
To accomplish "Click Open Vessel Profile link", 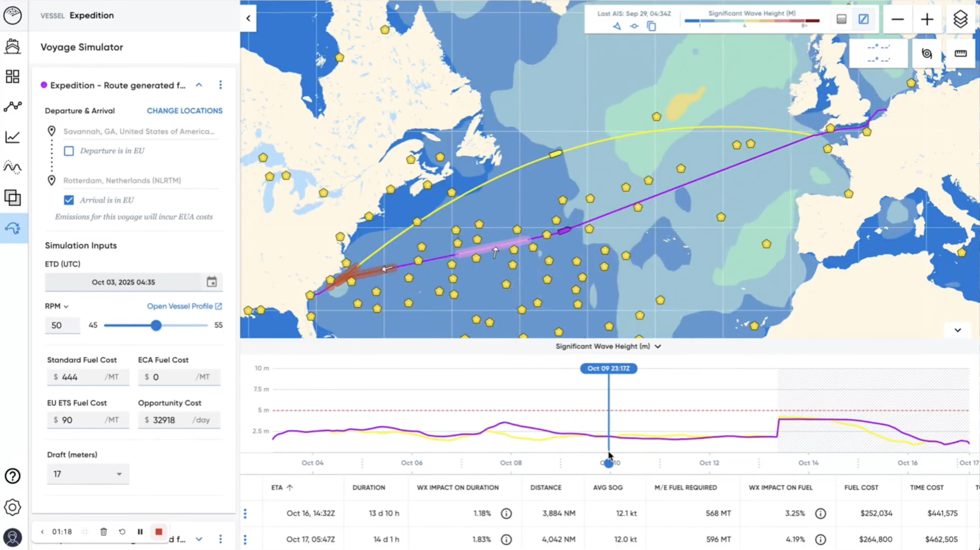I will coord(184,306).
